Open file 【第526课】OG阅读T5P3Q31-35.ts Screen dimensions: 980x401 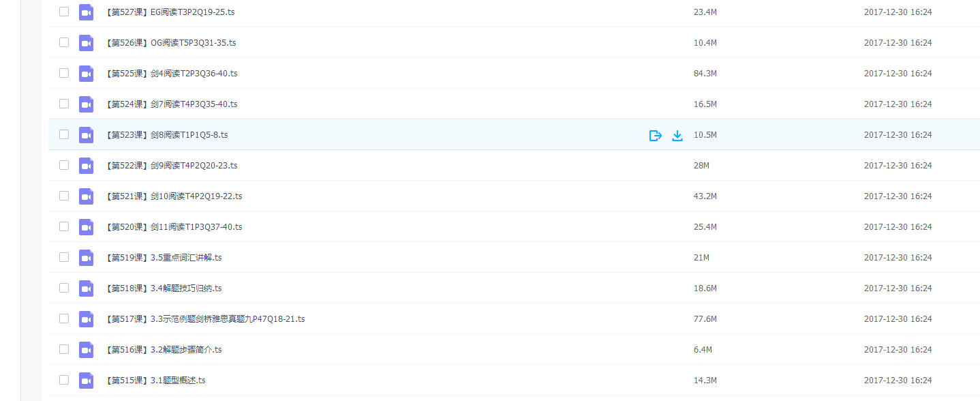click(170, 43)
